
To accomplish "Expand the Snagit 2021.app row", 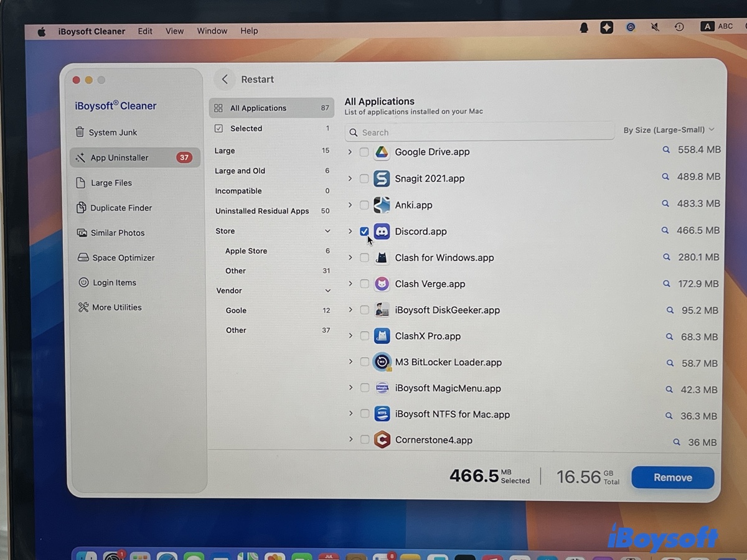I will 350,179.
